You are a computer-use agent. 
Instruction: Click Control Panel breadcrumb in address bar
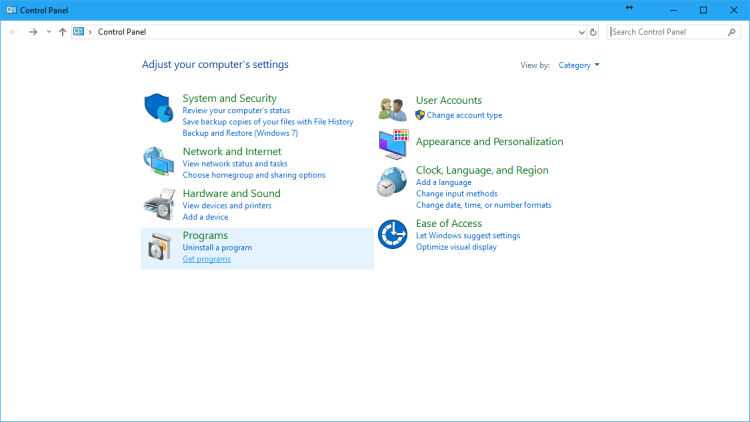click(122, 32)
